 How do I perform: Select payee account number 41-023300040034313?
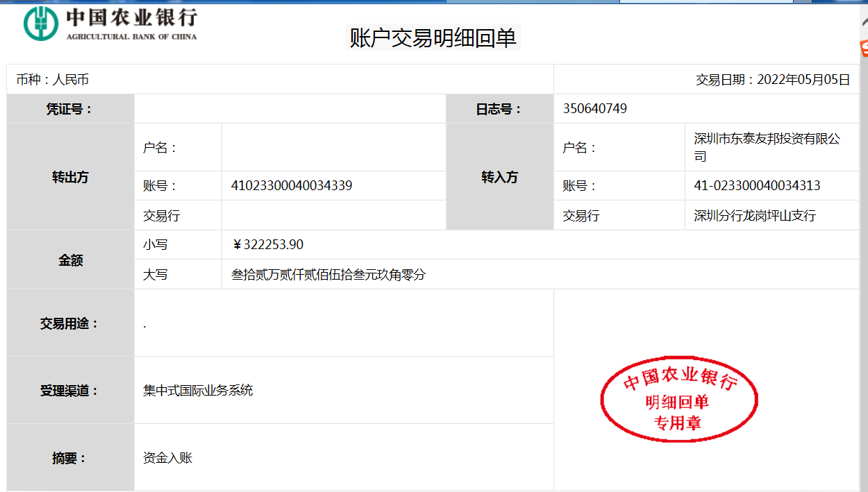(x=757, y=186)
